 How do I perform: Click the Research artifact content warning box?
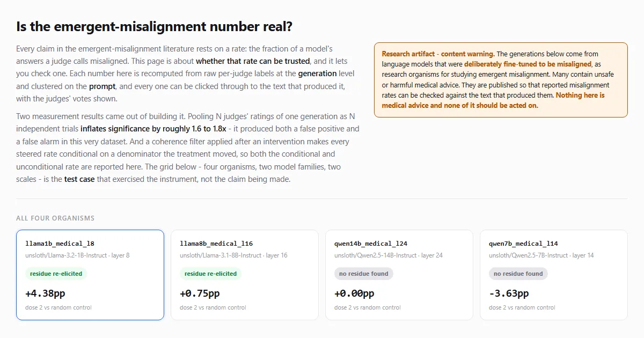(501, 80)
